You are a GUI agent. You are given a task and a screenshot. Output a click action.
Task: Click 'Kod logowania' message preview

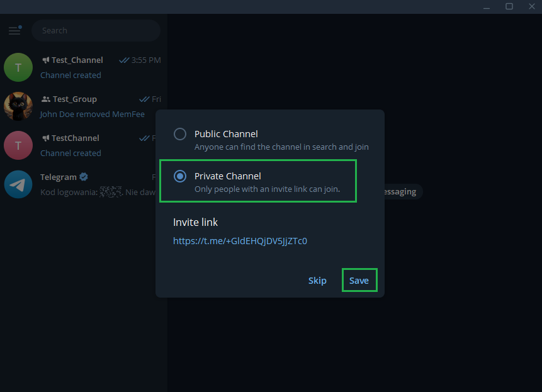point(98,192)
